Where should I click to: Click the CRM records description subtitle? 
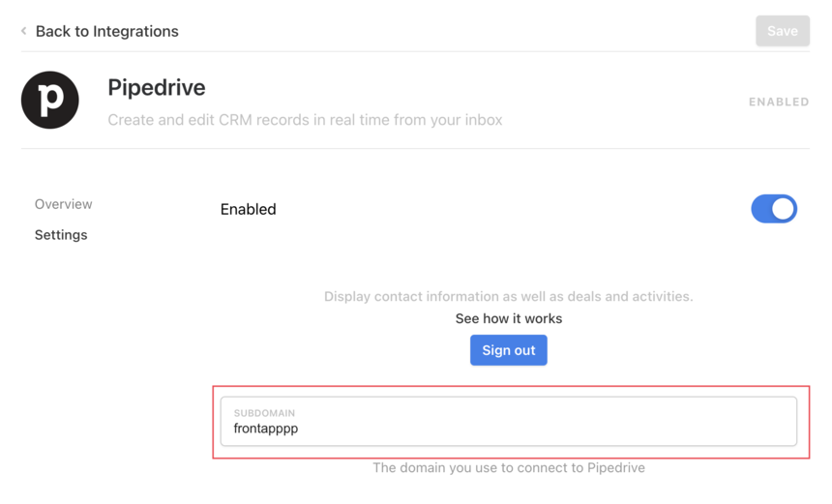coord(305,120)
